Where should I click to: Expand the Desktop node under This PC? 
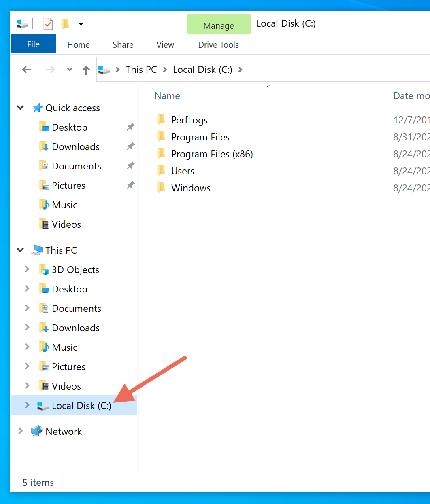pos(27,288)
